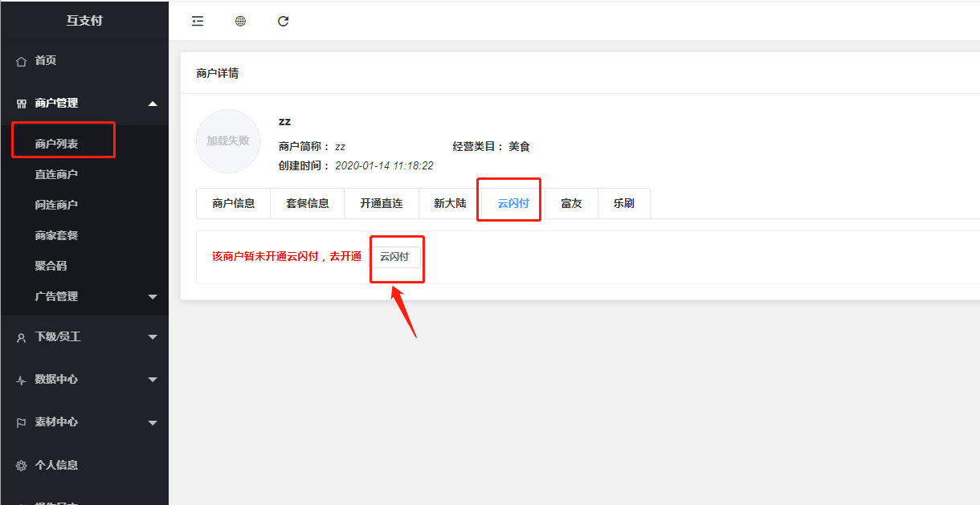This screenshot has height=505, width=980.
Task: Click the 加载失败 merchant avatar
Action: (x=228, y=141)
